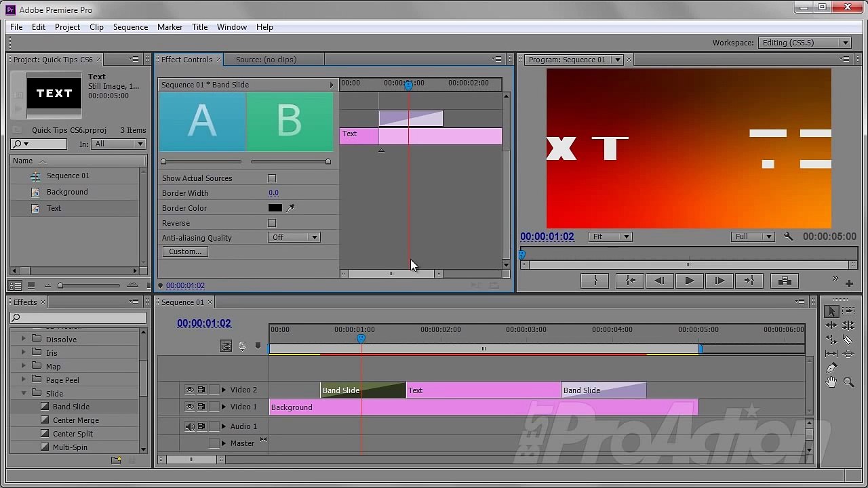Select the Rolling Edit tool
The width and height of the screenshot is (868, 488).
[x=848, y=325]
